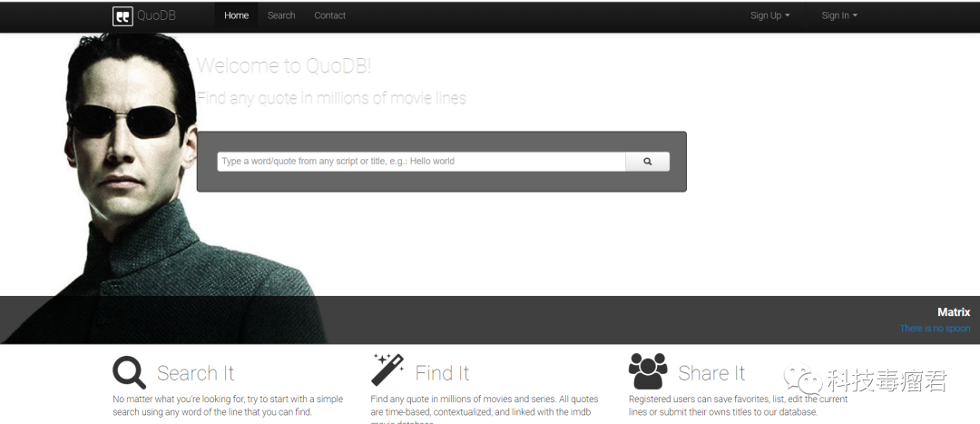Open the Contact nav item
The image size is (980, 424).
tap(330, 15)
